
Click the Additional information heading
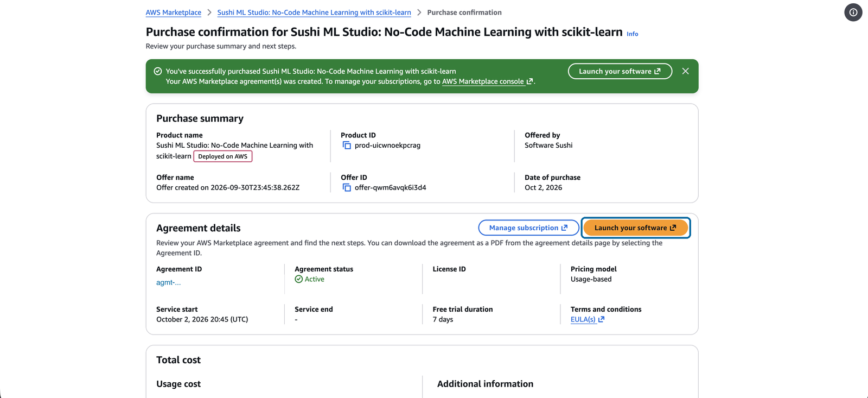point(485,384)
